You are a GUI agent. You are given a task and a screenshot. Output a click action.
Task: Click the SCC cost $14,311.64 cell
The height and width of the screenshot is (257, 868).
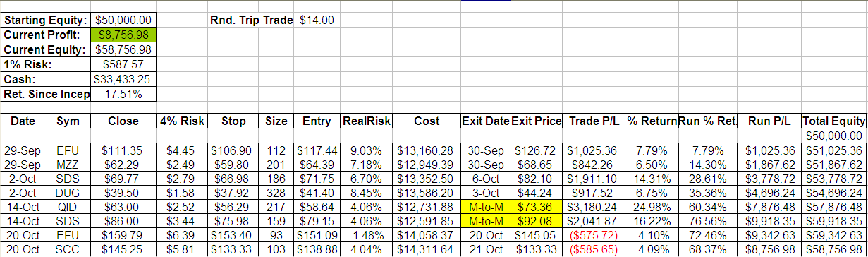point(427,251)
